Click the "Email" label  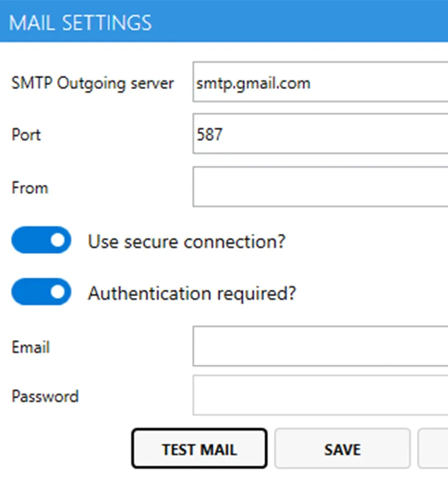(30, 347)
